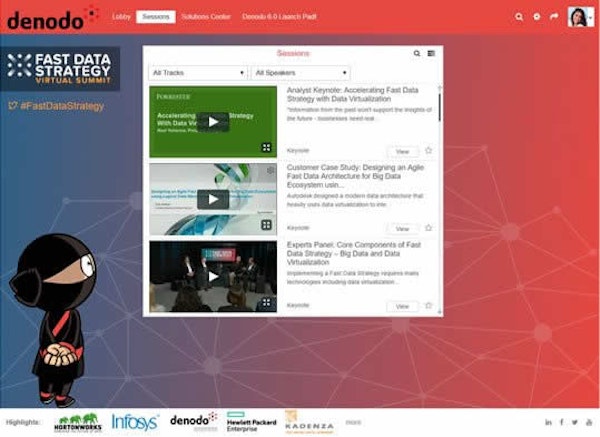Go to the Lobby tab
600x437 pixels.
(121, 17)
